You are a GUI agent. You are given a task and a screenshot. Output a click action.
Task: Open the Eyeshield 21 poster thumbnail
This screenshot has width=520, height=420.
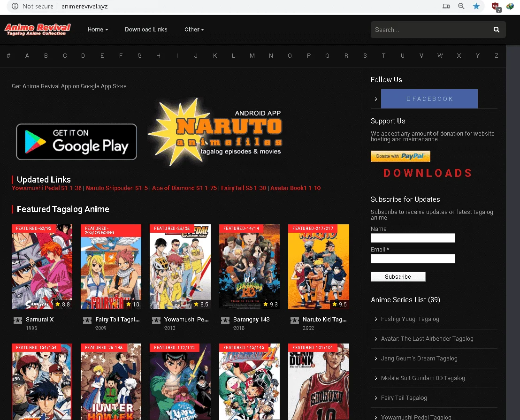tap(249, 382)
